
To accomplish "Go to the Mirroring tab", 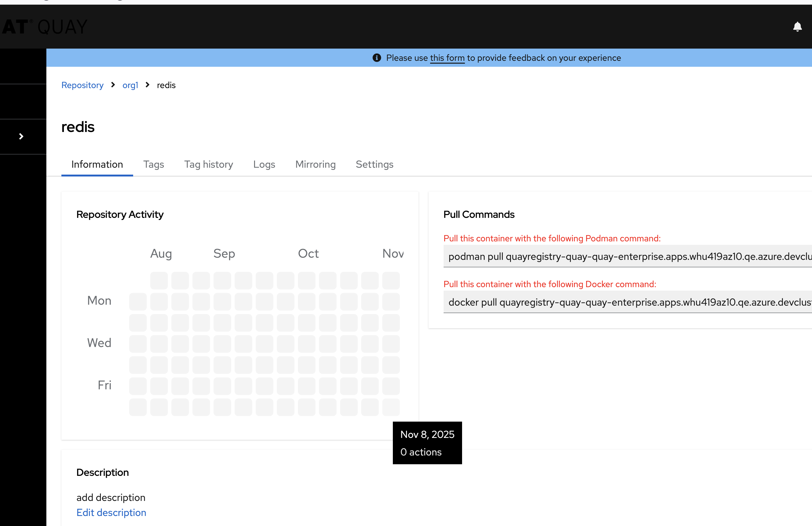I will [315, 165].
